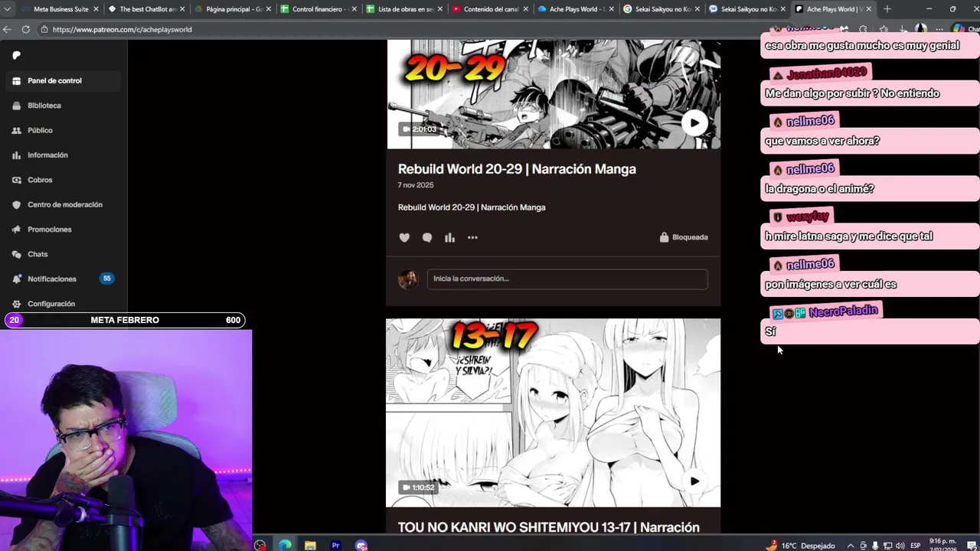Open the 16°C Despejado weather widget
Screen dimensions: 980x551
point(801,546)
